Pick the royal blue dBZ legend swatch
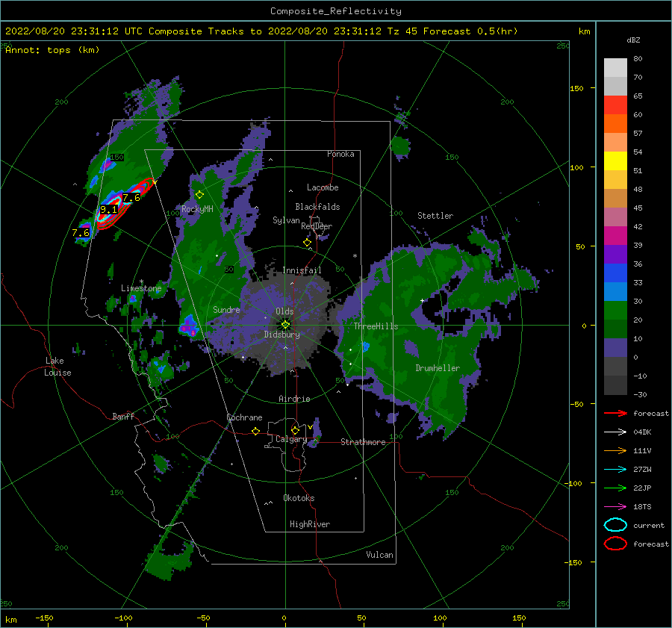Image resolution: width=672 pixels, height=628 pixels. click(615, 273)
